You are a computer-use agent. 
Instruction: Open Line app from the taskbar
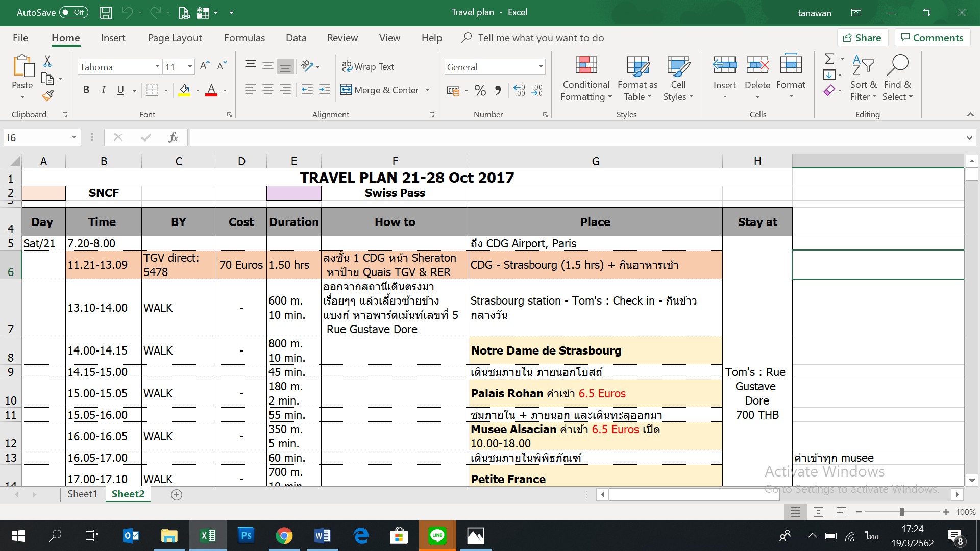point(437,536)
